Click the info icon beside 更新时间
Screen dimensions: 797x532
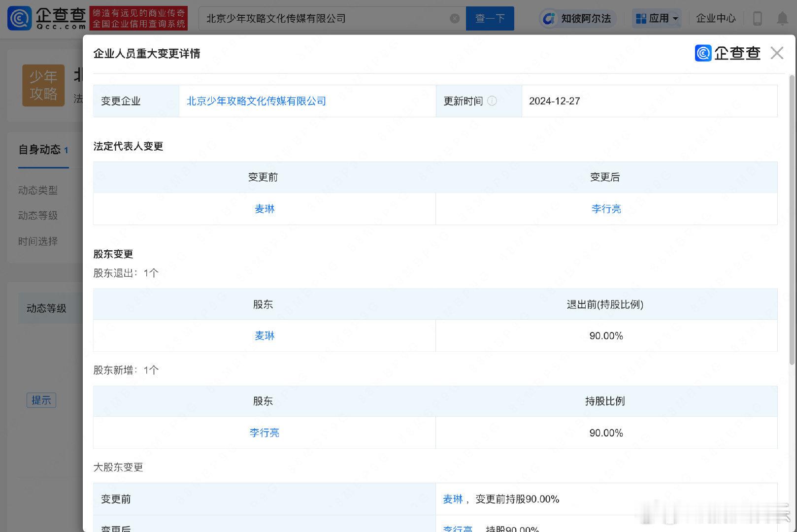click(x=492, y=101)
